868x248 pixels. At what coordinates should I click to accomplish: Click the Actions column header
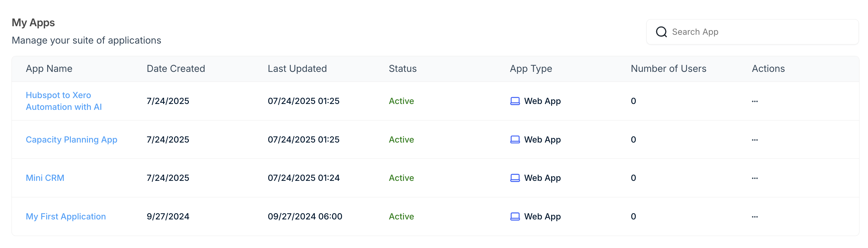[x=768, y=69]
